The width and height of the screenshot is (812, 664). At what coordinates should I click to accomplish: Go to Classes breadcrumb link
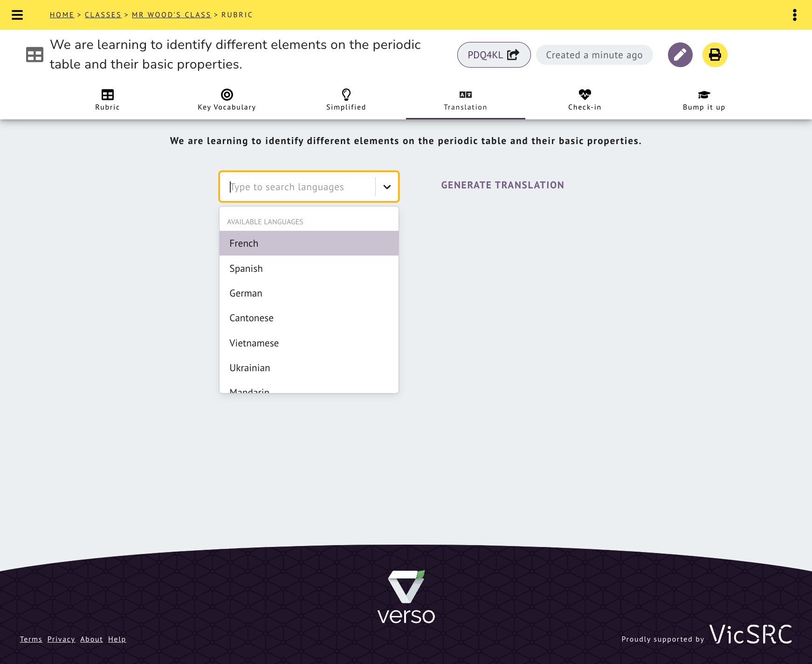103,15
